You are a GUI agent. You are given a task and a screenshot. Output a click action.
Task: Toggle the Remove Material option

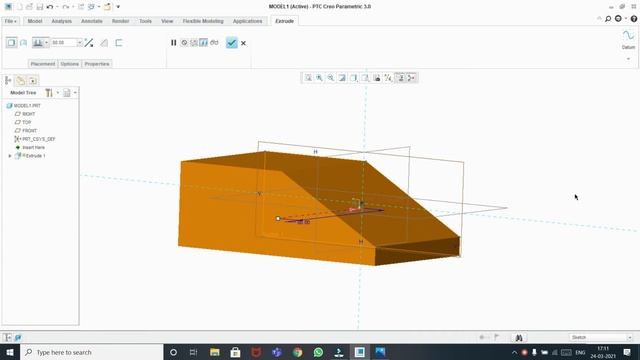[x=104, y=42]
